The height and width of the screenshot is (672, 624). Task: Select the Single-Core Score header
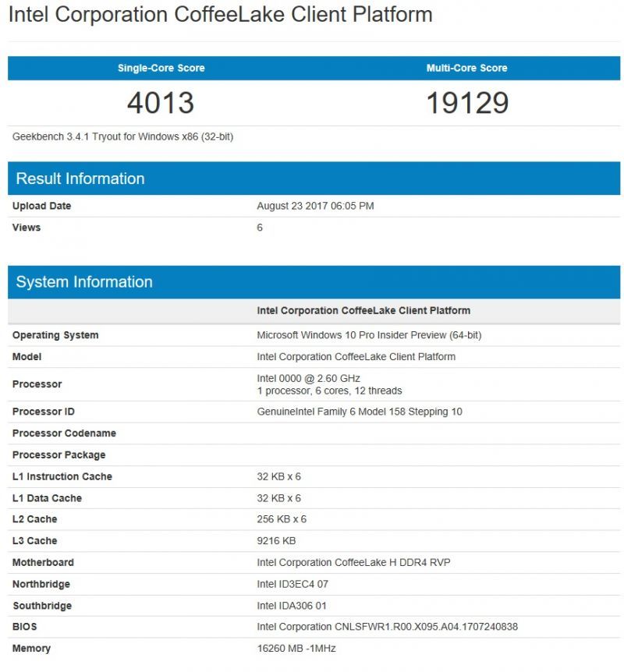click(161, 68)
